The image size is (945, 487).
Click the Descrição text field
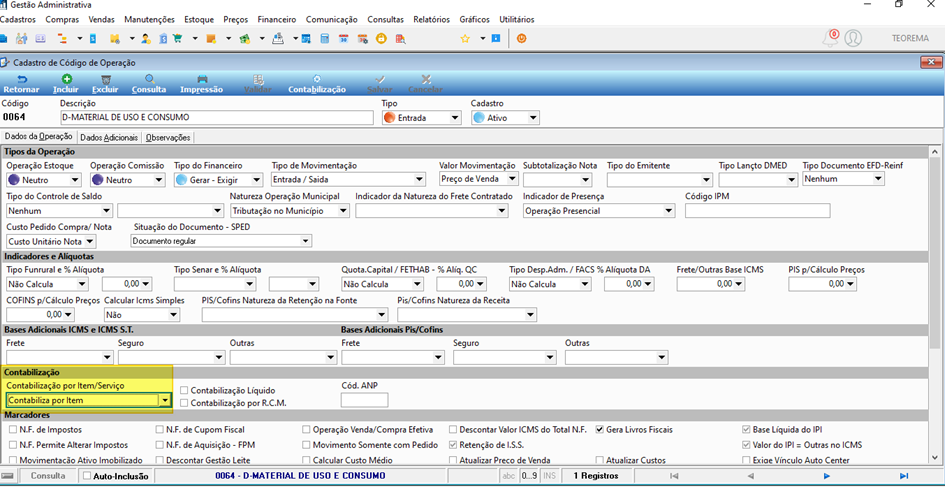(x=217, y=118)
